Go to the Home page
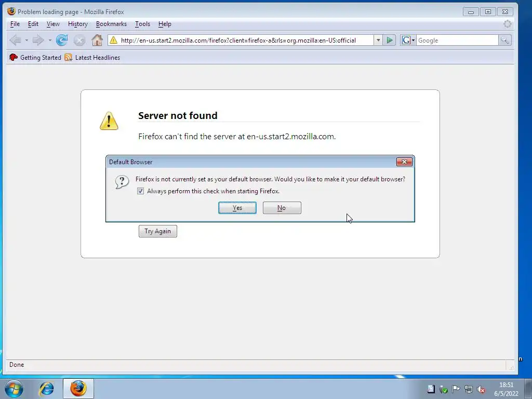Image resolution: width=532 pixels, height=399 pixels. [x=97, y=40]
